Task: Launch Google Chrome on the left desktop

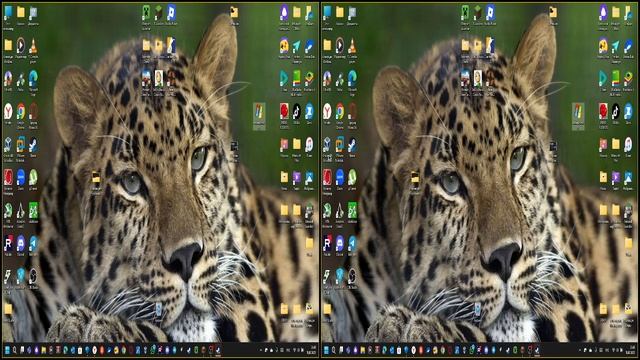Action: click(21, 111)
